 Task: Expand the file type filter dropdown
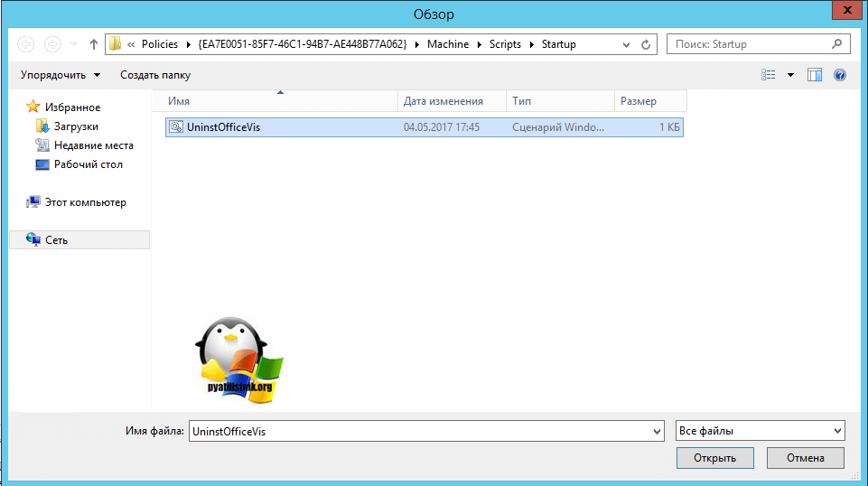point(837,431)
